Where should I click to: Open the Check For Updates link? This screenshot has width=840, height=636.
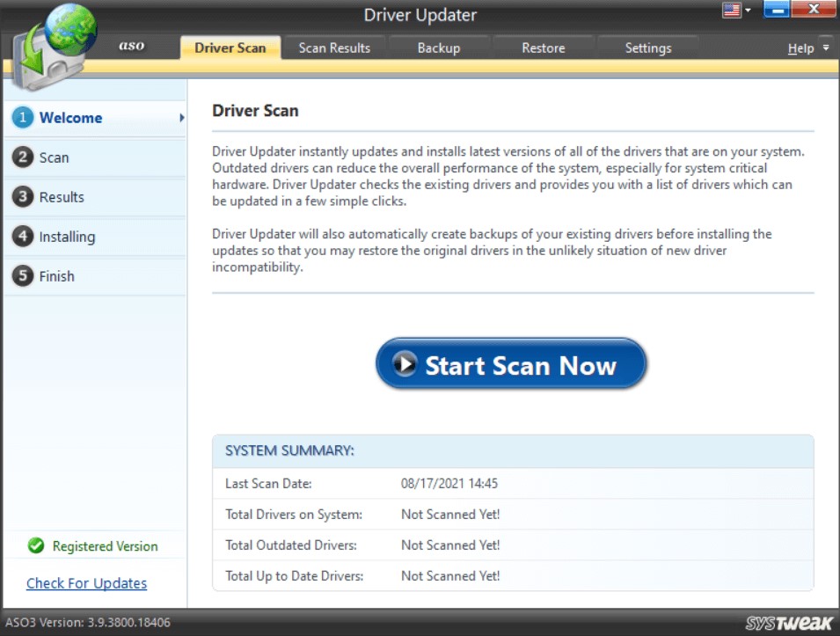(x=85, y=583)
